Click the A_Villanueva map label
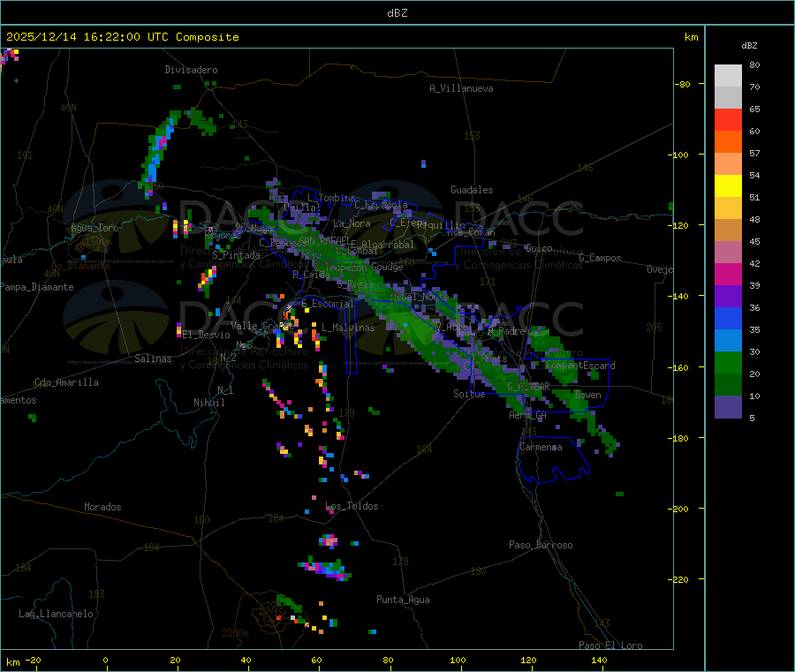 pos(461,88)
